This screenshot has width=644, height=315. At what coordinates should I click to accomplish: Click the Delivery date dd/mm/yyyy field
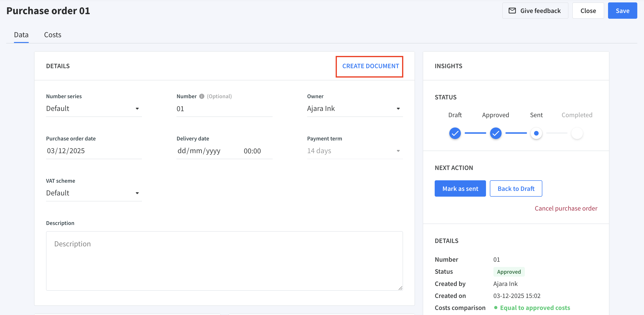pyautogui.click(x=199, y=151)
